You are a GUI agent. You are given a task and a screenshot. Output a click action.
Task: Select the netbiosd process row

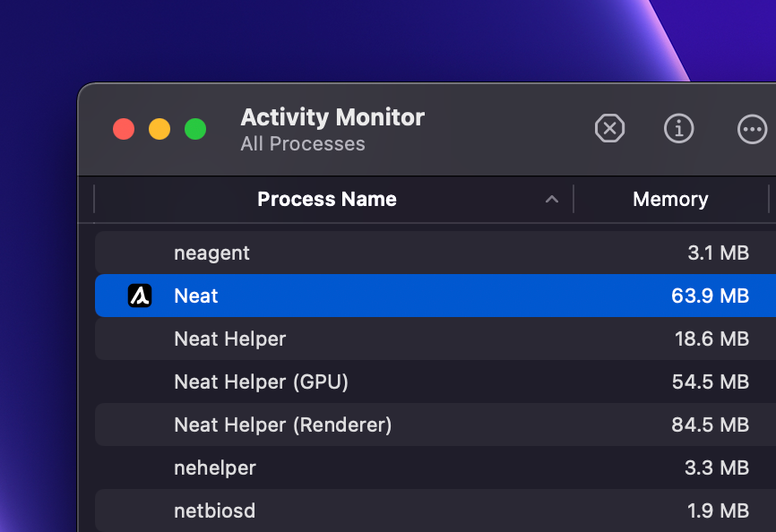tap(435, 511)
